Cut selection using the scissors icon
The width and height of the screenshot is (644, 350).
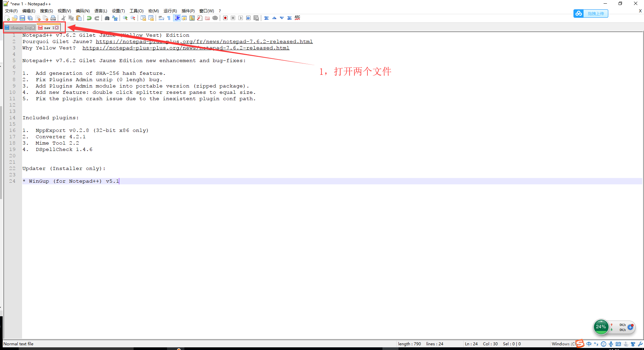click(x=63, y=18)
